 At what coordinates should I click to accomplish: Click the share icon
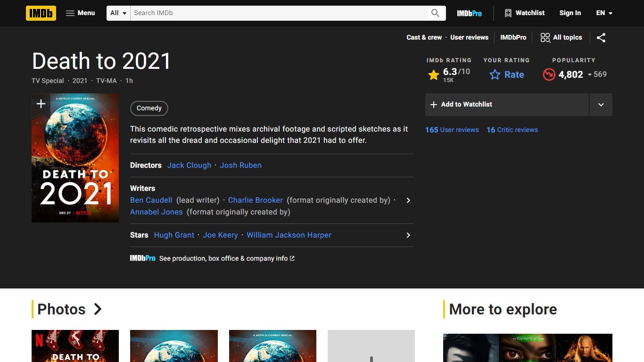(601, 38)
